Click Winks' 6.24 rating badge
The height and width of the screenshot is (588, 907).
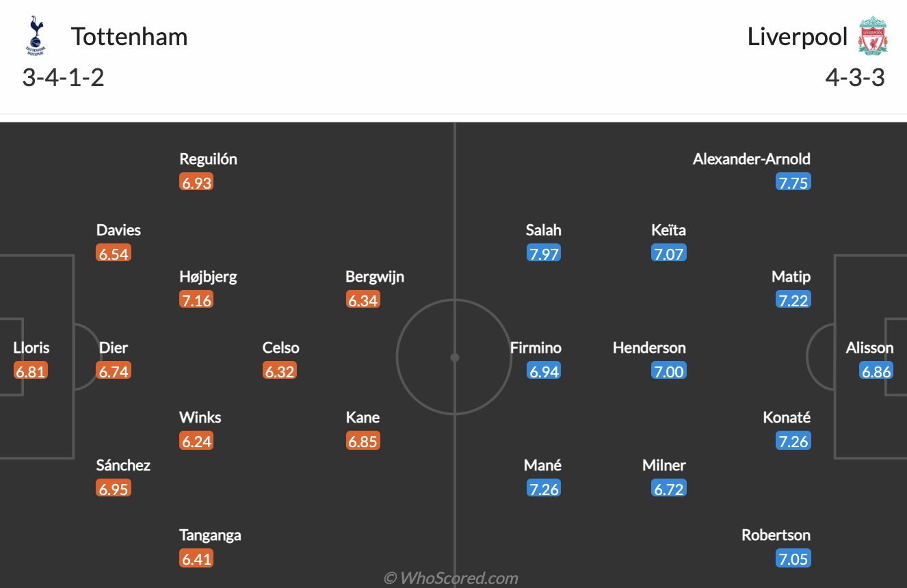(196, 441)
